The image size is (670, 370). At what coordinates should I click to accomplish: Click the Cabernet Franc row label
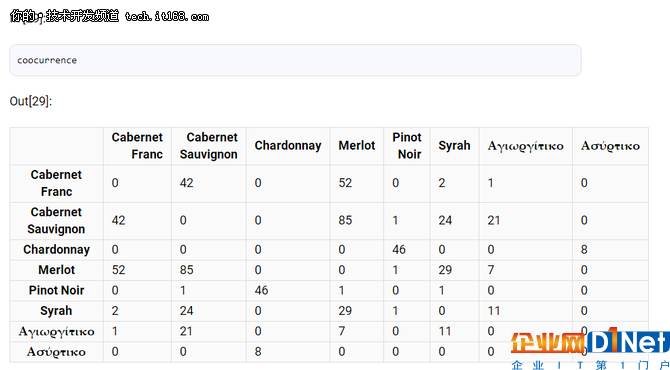coord(56,183)
